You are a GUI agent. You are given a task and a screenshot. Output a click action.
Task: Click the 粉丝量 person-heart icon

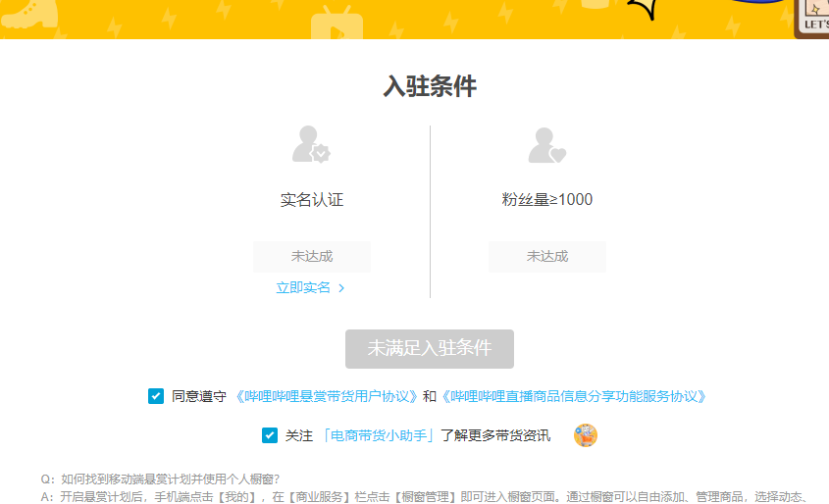(x=547, y=145)
